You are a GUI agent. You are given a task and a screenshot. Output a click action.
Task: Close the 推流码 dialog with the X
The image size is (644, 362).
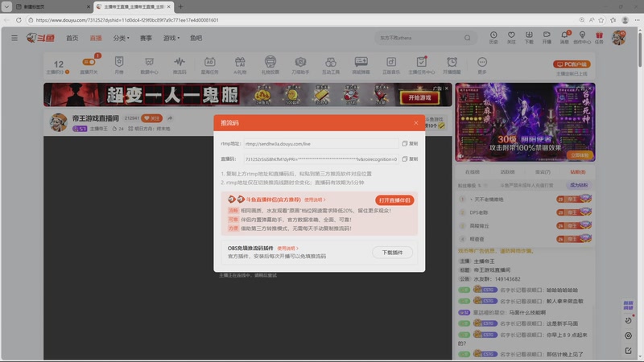tap(415, 123)
